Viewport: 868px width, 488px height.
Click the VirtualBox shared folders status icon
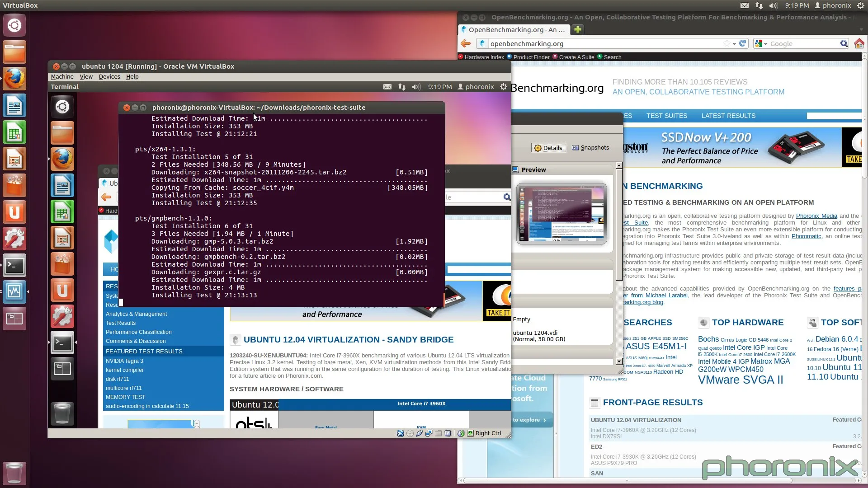pos(438,433)
